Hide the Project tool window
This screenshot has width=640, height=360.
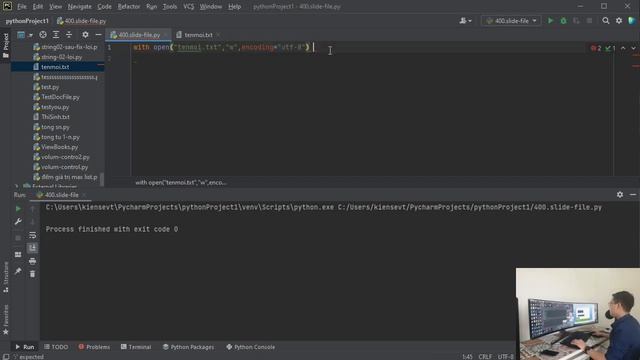(98, 35)
